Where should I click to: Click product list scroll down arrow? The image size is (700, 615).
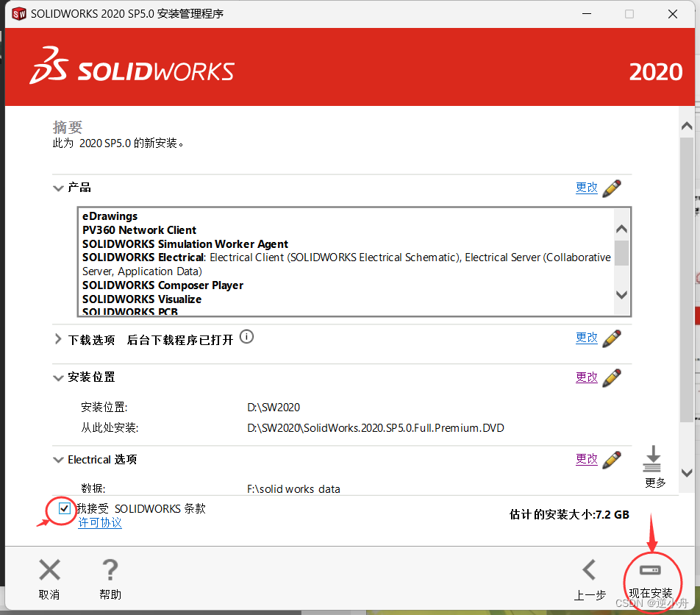[x=621, y=295]
